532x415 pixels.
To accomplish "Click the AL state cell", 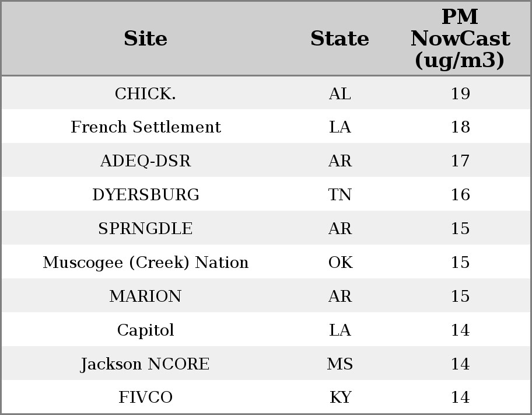I will tap(339, 93).
